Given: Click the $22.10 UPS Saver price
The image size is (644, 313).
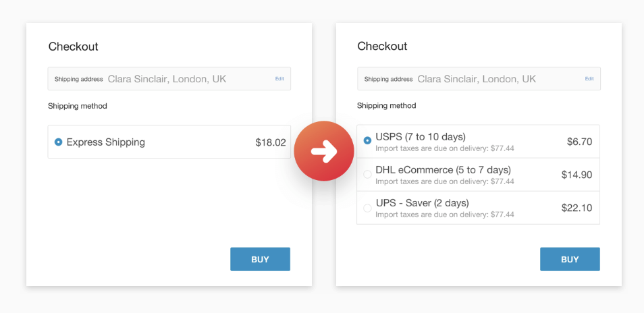Looking at the screenshot, I should [x=576, y=208].
